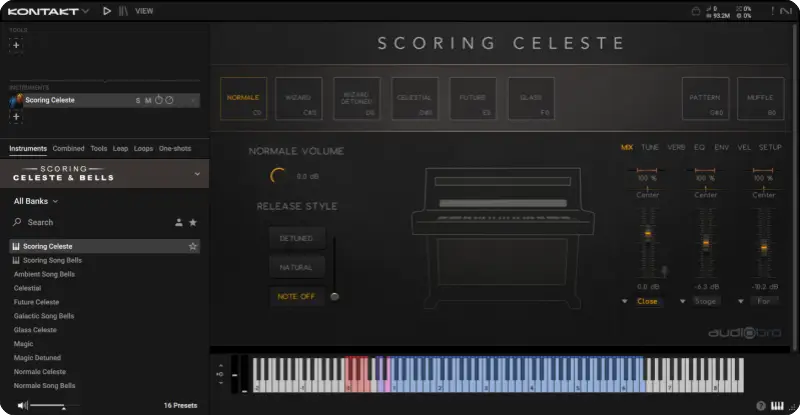Toggle the Stage microphone on/off label
Screen dimensions: 800x415
coord(706,302)
